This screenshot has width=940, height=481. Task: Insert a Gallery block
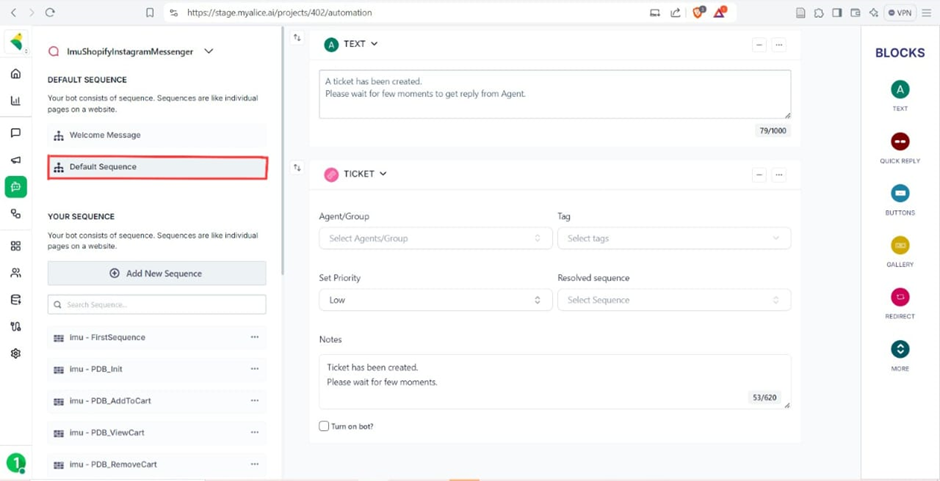pos(899,246)
